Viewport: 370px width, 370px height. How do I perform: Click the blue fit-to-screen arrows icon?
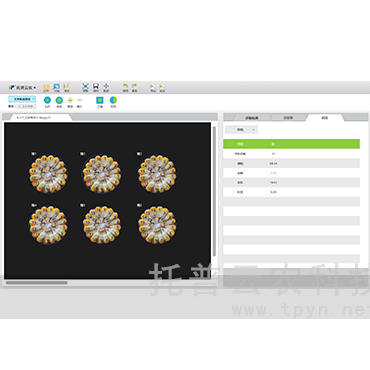[85, 86]
